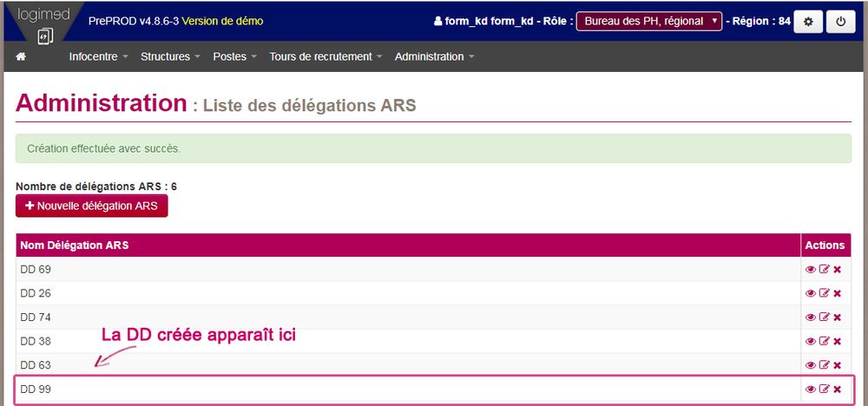The width and height of the screenshot is (868, 406).
Task: Delete the DD 69 delegation
Action: coord(837,270)
